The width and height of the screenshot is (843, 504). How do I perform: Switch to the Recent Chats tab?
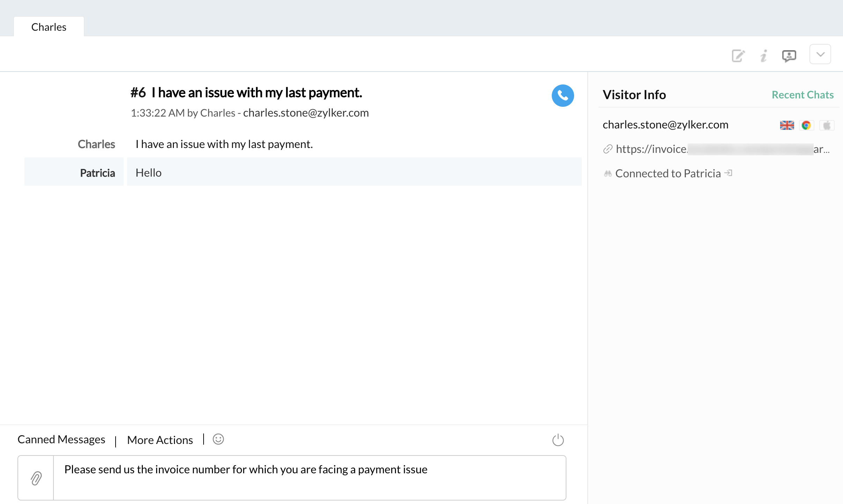point(802,95)
